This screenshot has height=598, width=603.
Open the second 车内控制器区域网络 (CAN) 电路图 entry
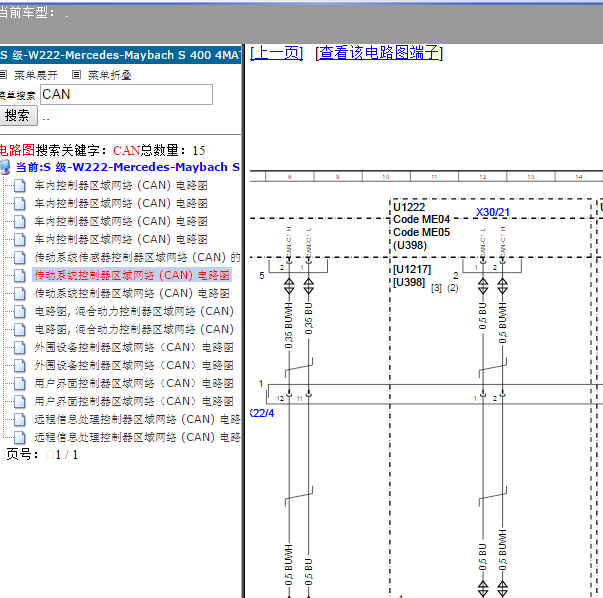121,203
